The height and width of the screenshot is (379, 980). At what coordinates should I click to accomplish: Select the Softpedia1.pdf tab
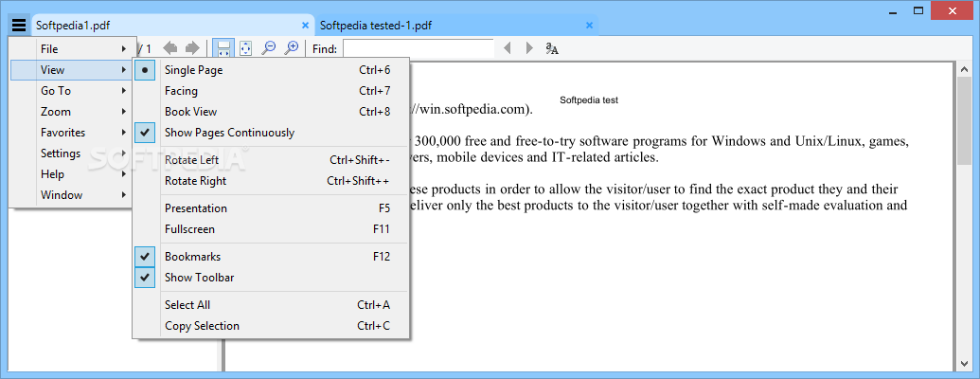point(173,26)
